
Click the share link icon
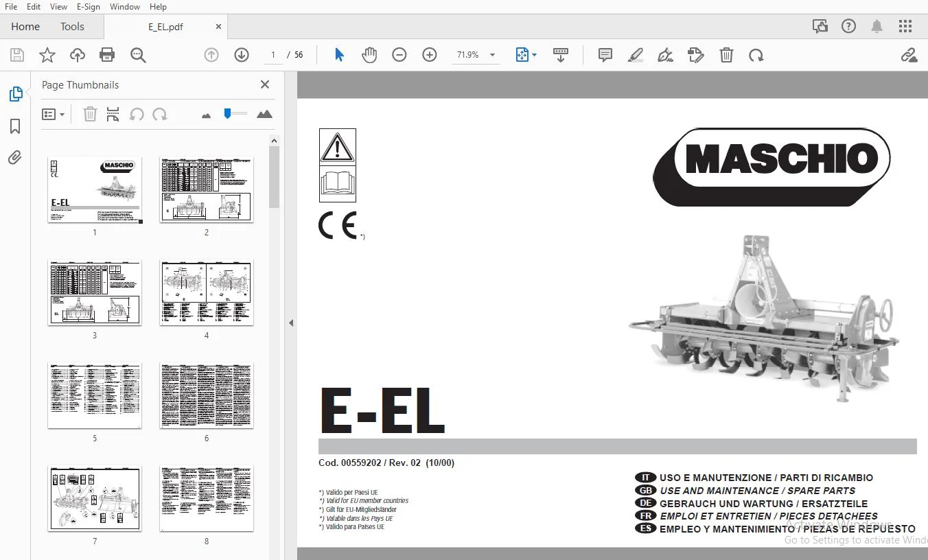909,56
